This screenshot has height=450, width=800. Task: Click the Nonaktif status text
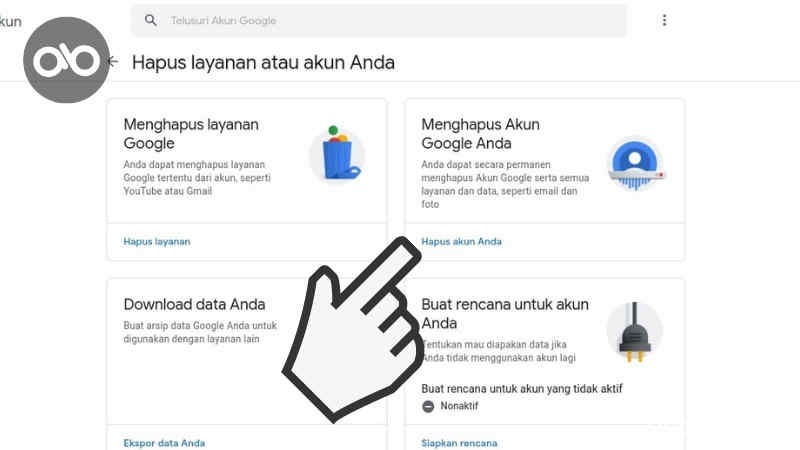[x=459, y=406]
